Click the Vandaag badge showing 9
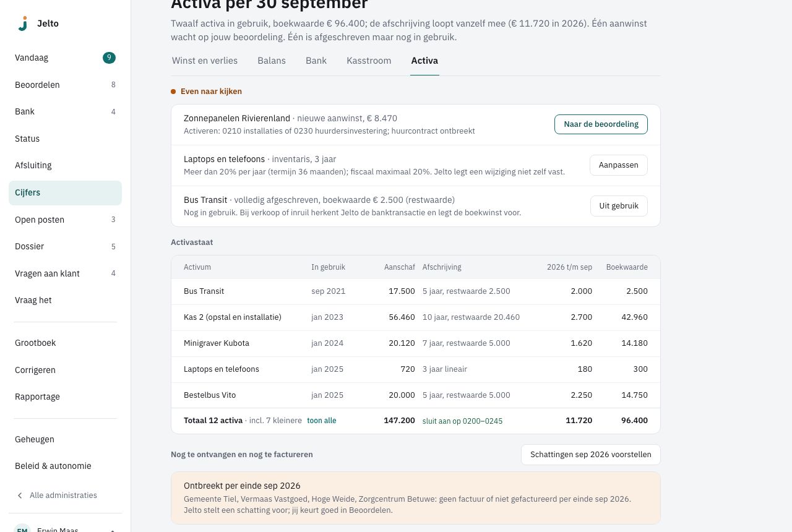The image size is (792, 532). pos(109,58)
